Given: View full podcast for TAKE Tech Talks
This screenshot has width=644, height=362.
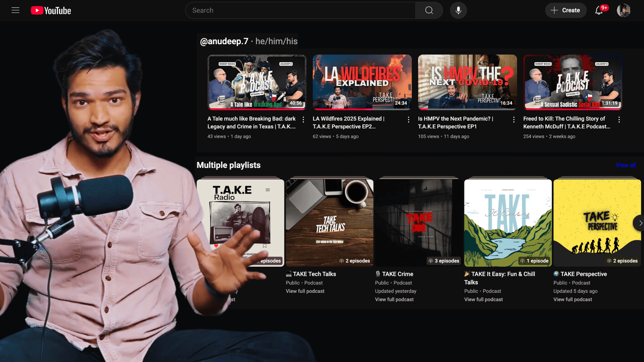Looking at the screenshot, I should 305,291.
